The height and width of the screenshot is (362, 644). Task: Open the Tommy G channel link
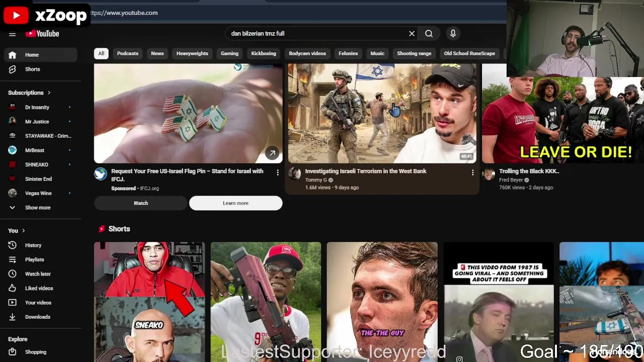pos(316,180)
